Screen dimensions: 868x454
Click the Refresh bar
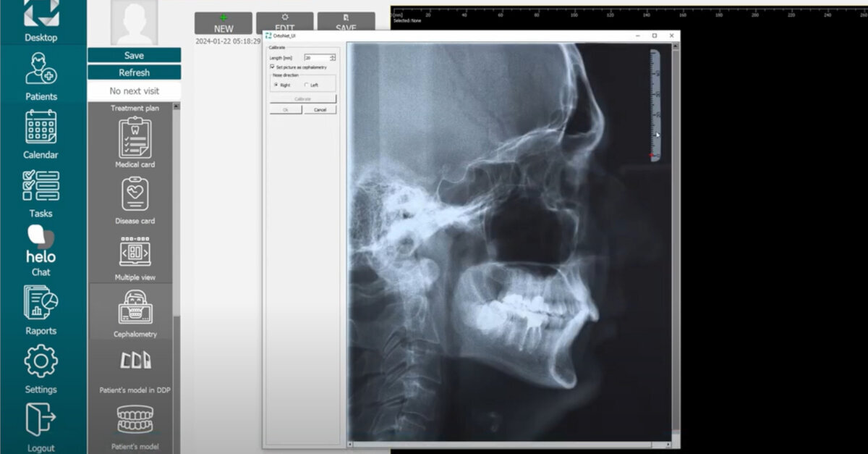pyautogui.click(x=134, y=72)
